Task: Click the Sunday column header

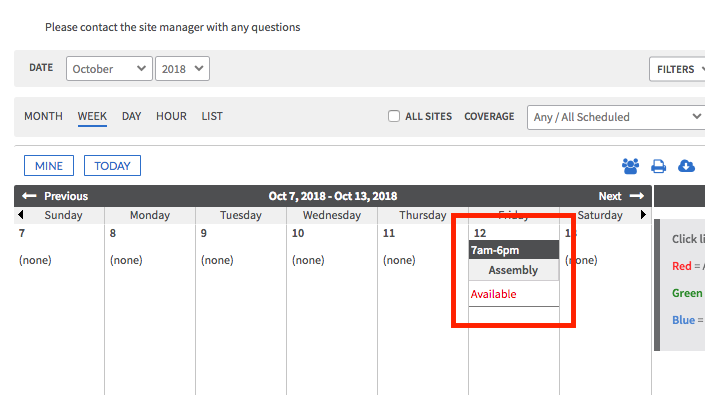Action: [63, 215]
